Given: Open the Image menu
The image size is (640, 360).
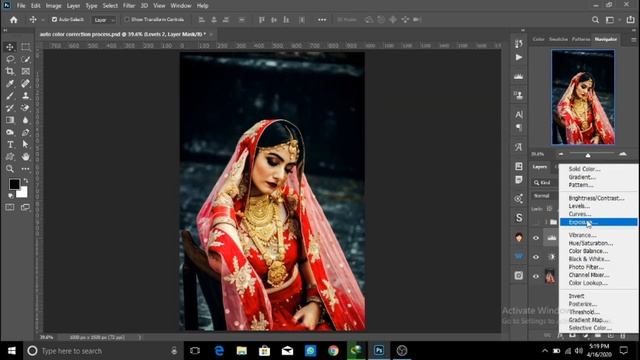Looking at the screenshot, I should tap(53, 6).
